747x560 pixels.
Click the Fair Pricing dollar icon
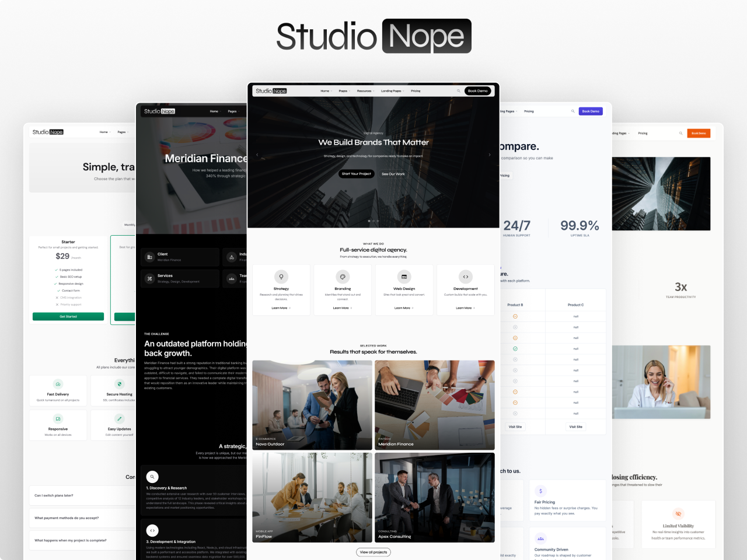[x=540, y=491]
